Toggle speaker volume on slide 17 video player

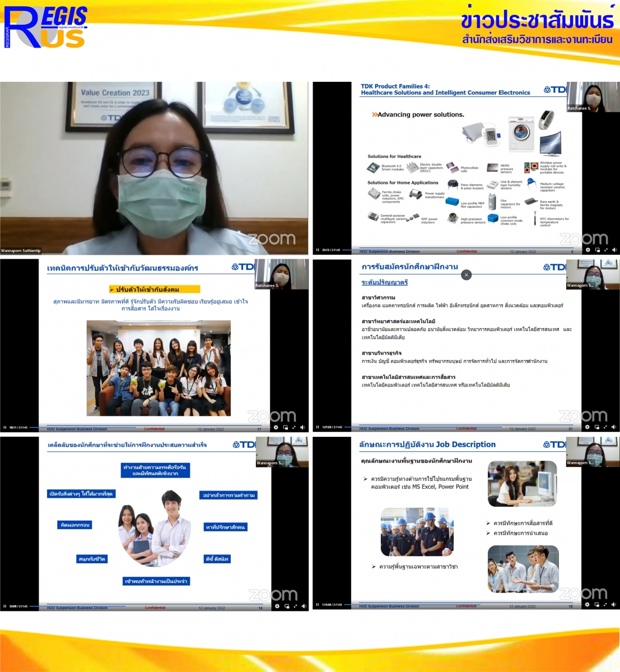pos(302,428)
